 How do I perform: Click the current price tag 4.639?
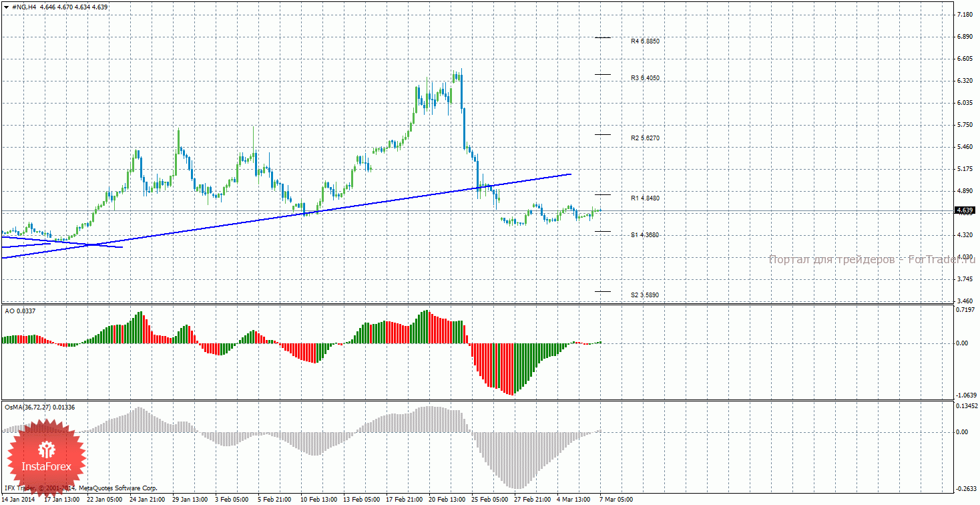(x=965, y=210)
